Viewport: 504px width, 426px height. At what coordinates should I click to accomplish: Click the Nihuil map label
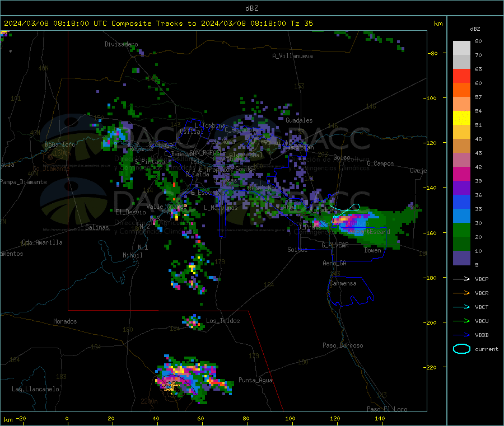pyautogui.click(x=133, y=255)
